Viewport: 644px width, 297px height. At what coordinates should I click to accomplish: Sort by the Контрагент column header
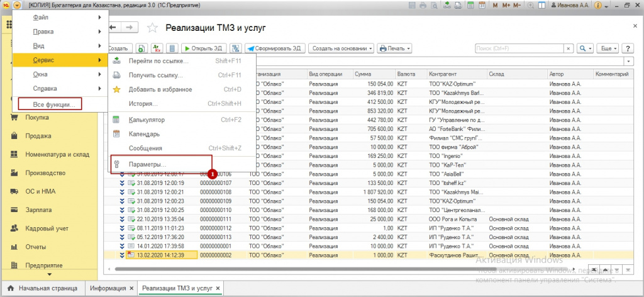[457, 74]
